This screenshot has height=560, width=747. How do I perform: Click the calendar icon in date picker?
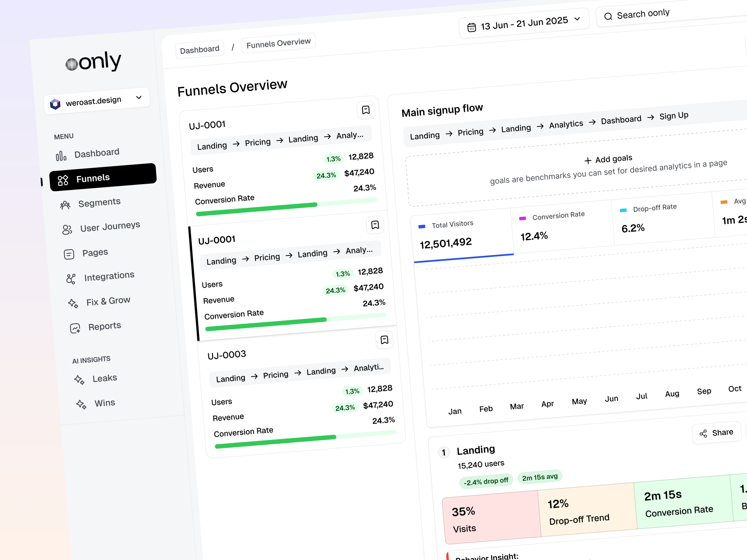tap(472, 27)
